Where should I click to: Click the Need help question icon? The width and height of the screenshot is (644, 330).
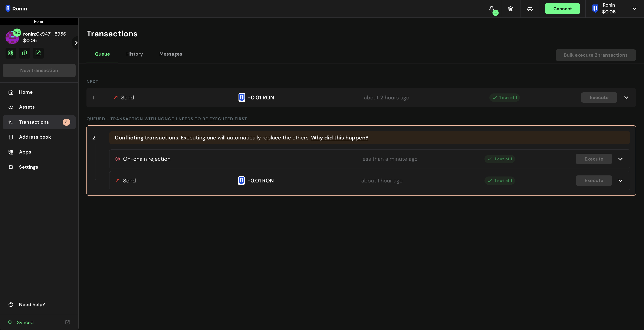click(x=11, y=304)
